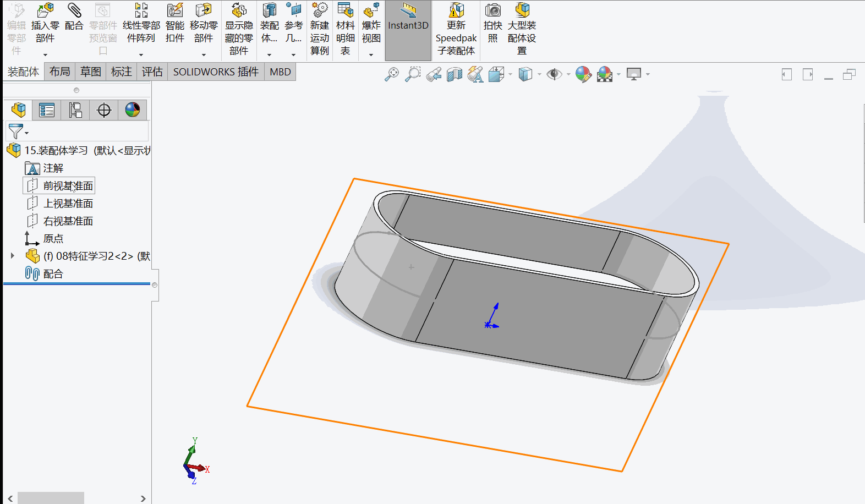This screenshot has width=865, height=504.
Task: Open the Apply Scene dropdown arrow
Action: click(619, 74)
